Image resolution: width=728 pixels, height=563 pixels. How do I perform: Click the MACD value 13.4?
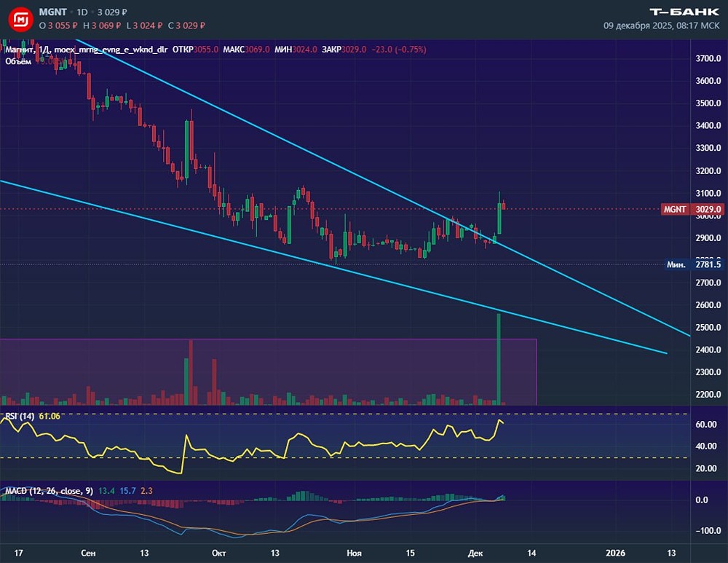coord(107,491)
